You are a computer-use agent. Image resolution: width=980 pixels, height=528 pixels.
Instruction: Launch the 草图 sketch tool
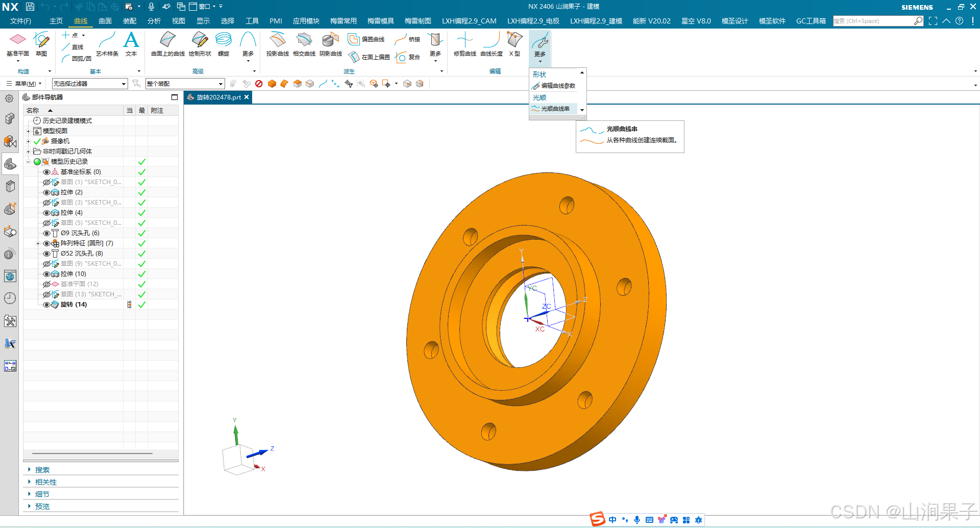[x=41, y=44]
